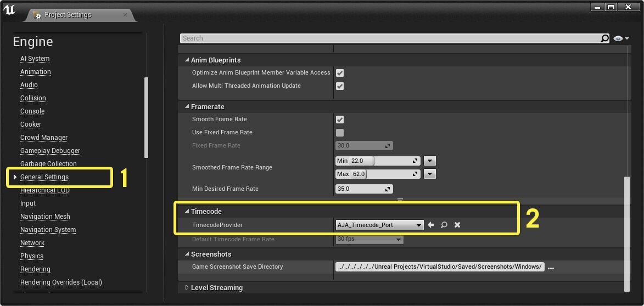Click the Engine section heading
Screen dimensions: 644x306
[33, 42]
